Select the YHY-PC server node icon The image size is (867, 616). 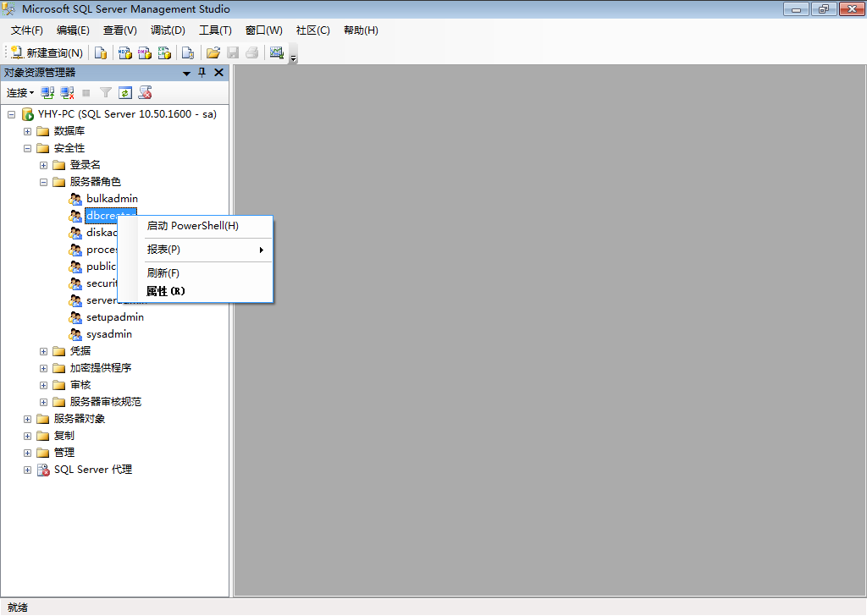point(28,114)
